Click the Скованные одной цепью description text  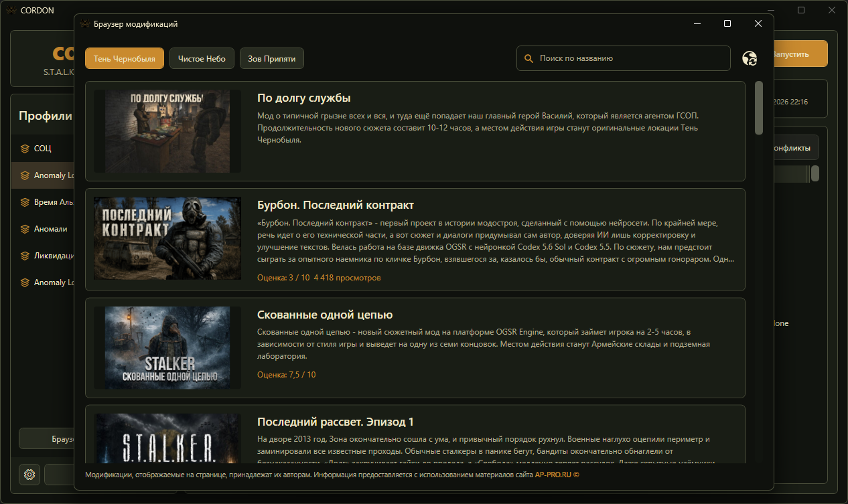[x=484, y=344]
